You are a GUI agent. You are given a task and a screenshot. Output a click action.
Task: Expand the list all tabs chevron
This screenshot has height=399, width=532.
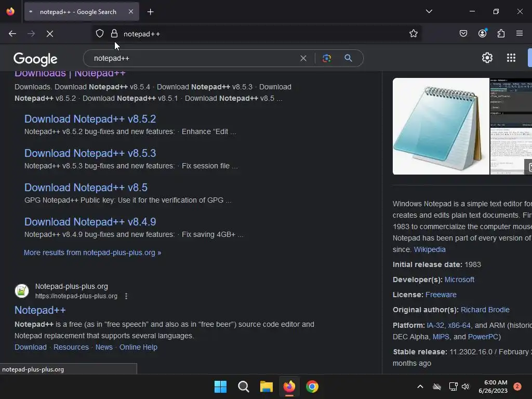click(429, 11)
